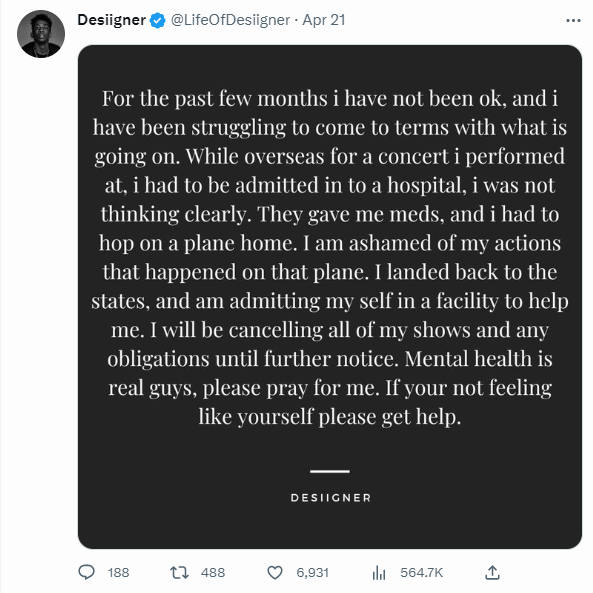Open Desiigner's profile picture avatar
The height and width of the screenshot is (593, 593).
(41, 34)
